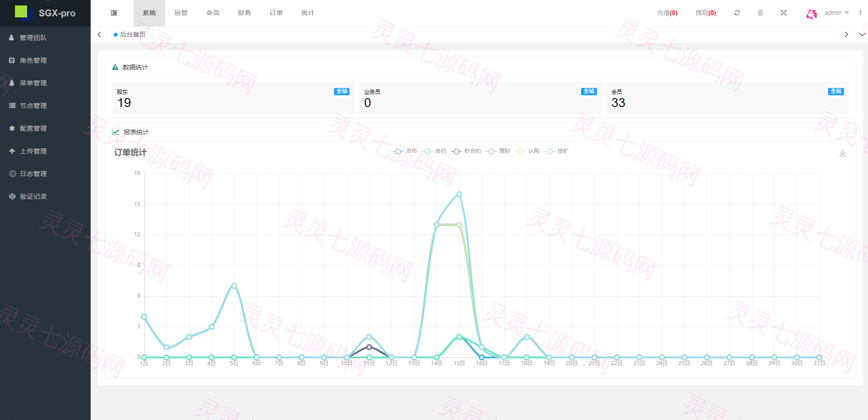868x420 pixels.
Task: Open the 统计 top menu
Action: [x=308, y=13]
